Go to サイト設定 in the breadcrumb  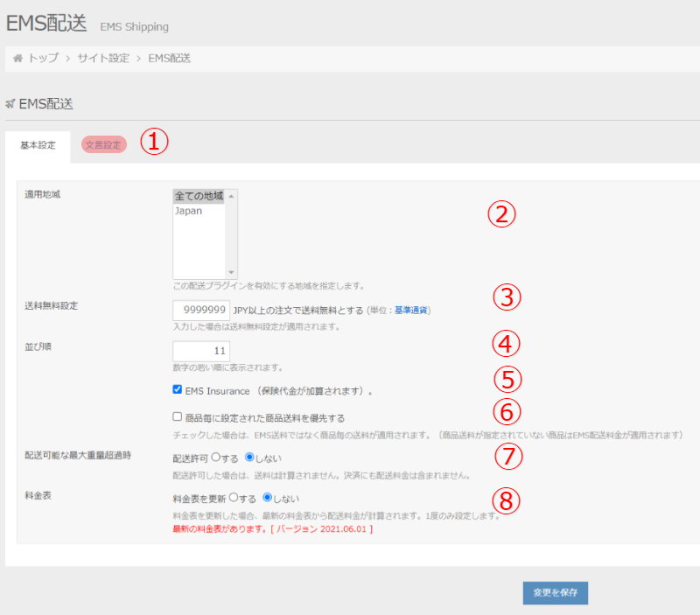[x=102, y=58]
